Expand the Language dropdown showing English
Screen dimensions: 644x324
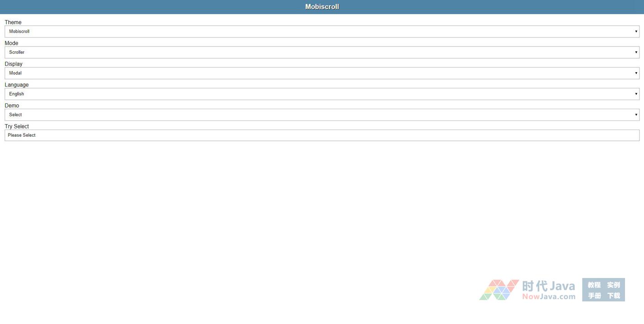coord(322,94)
